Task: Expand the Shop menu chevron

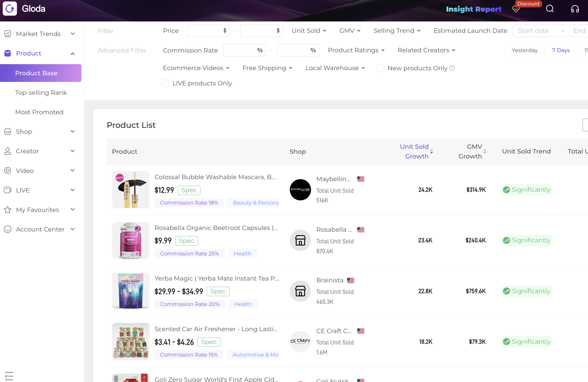Action: coord(73,131)
